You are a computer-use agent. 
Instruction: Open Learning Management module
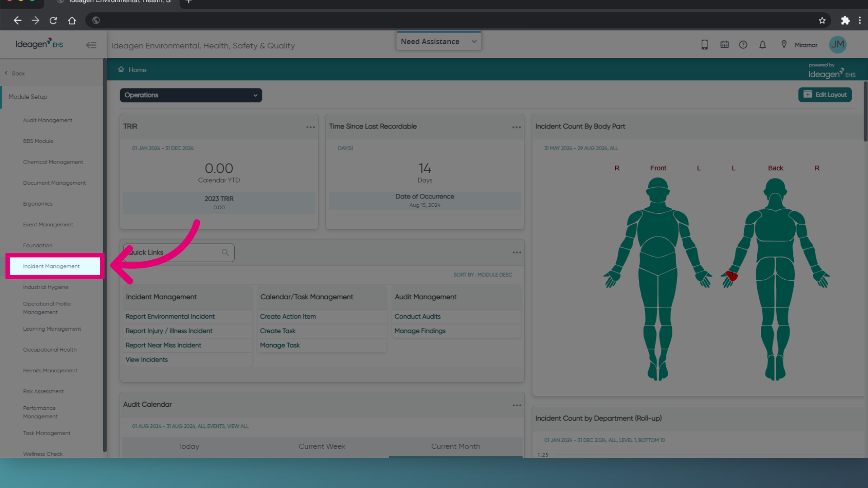(52, 329)
